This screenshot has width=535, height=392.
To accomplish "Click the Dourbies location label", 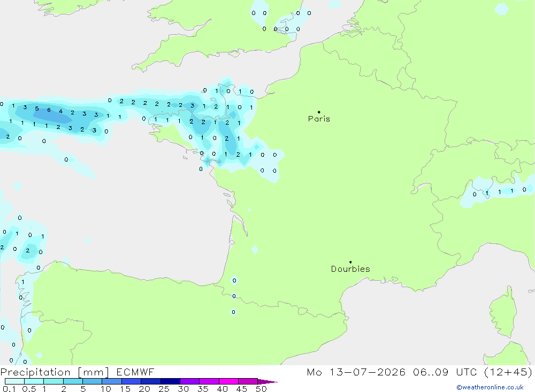I will 350,269.
